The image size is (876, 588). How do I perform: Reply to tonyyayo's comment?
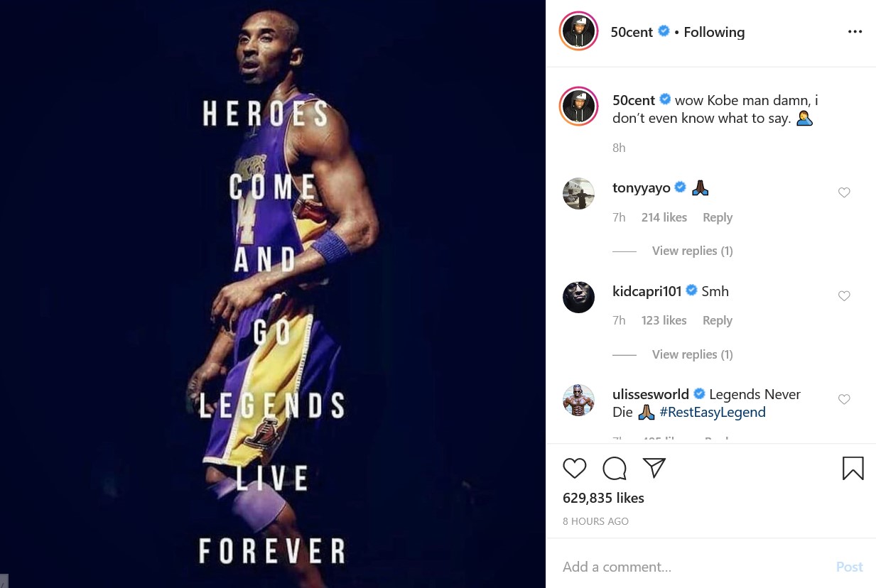[717, 218]
